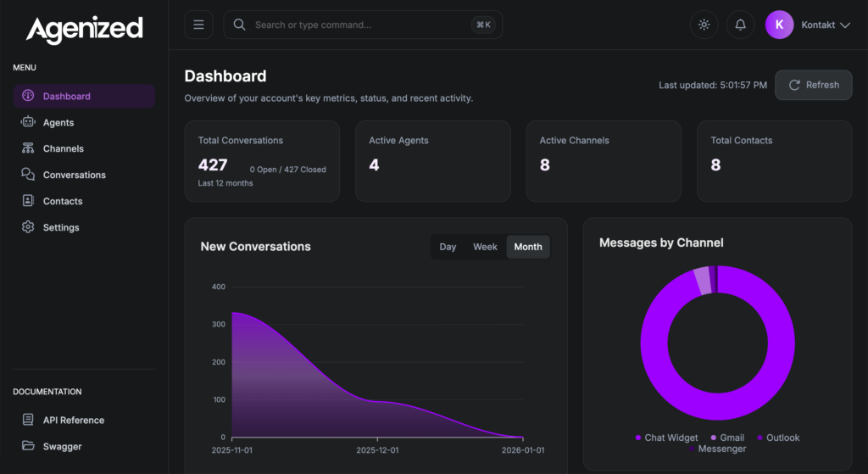
Task: Collapse the sidebar using hamburger button
Action: click(198, 25)
